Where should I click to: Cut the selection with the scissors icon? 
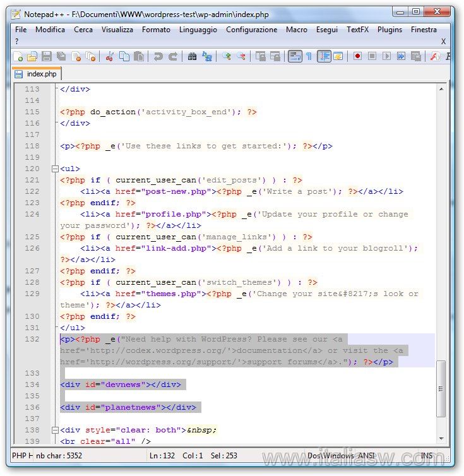110,56
